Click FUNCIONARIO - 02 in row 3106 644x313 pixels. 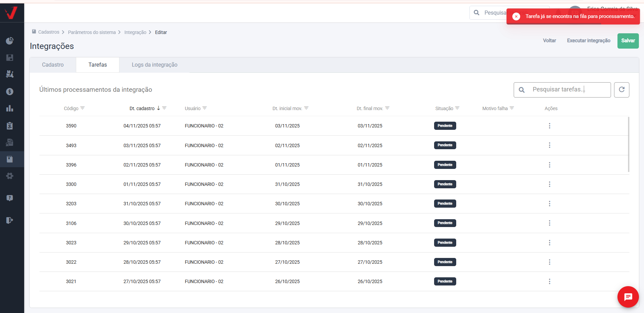pyautogui.click(x=204, y=223)
